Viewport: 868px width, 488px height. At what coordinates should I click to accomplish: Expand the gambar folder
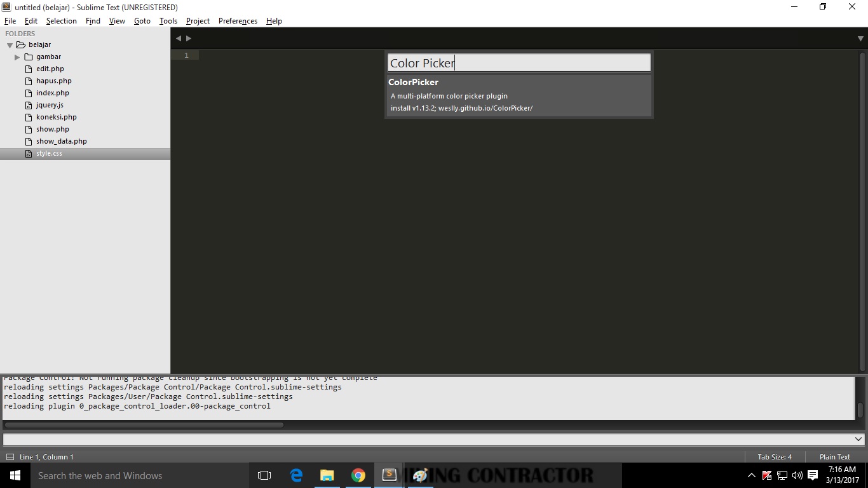(x=17, y=57)
